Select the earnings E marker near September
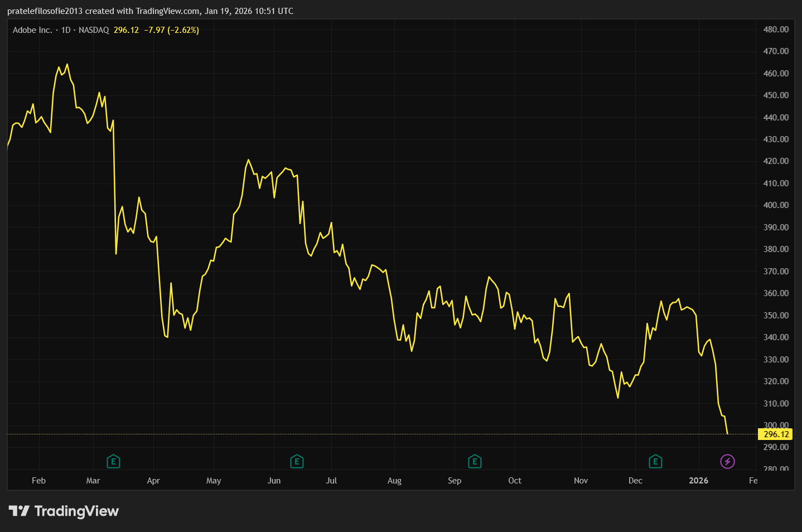The width and height of the screenshot is (802, 532). click(x=475, y=461)
